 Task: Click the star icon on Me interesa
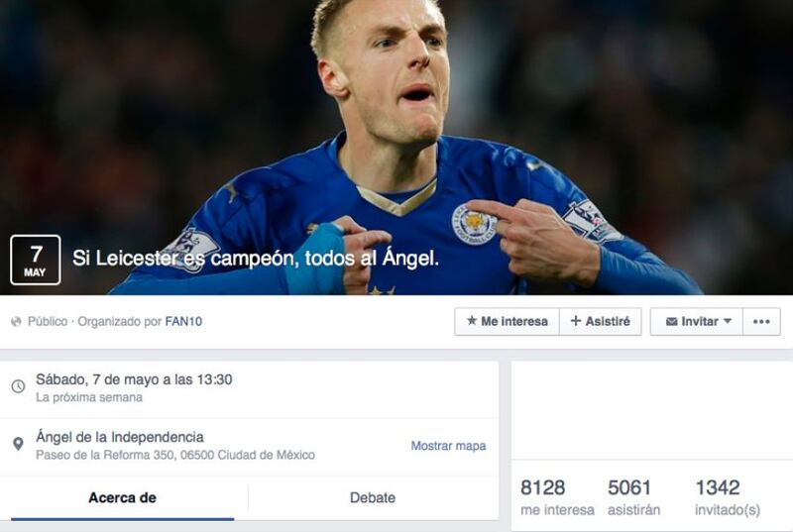[x=472, y=321]
